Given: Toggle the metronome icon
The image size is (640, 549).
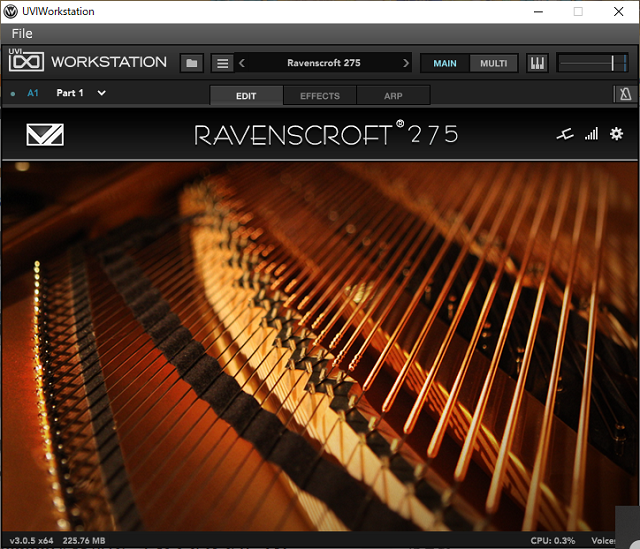Looking at the screenshot, I should tap(625, 94).
